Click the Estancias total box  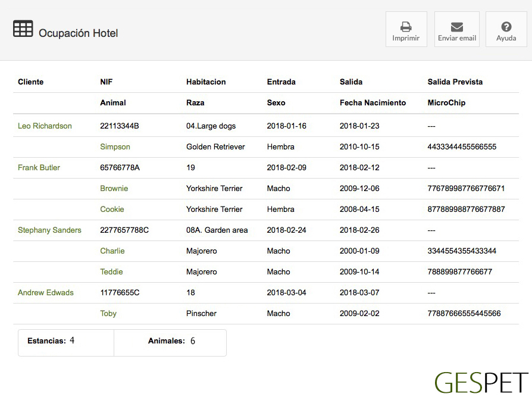(x=65, y=342)
